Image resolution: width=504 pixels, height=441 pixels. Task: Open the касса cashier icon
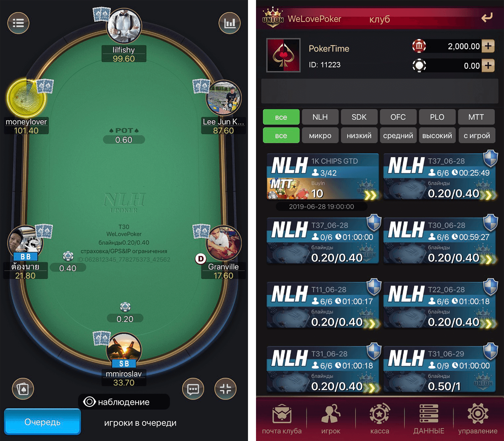380,419
